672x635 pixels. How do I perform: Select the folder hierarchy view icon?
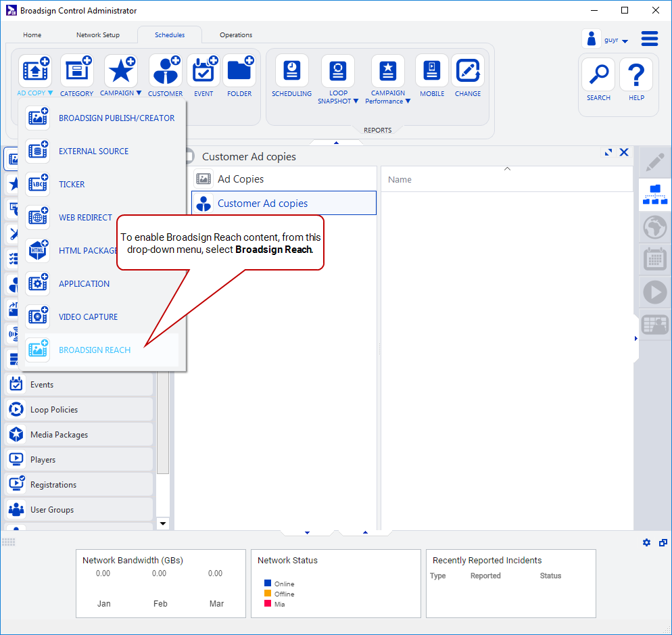(x=655, y=195)
